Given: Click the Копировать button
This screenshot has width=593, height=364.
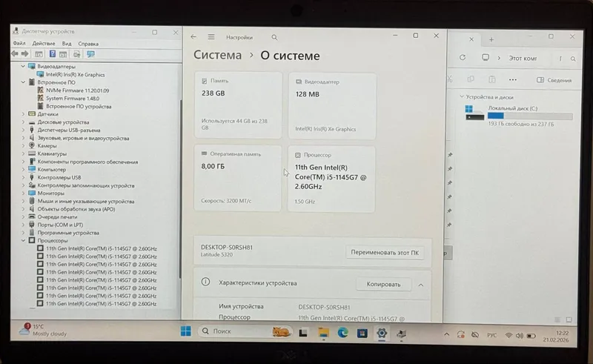Looking at the screenshot, I should [x=383, y=284].
